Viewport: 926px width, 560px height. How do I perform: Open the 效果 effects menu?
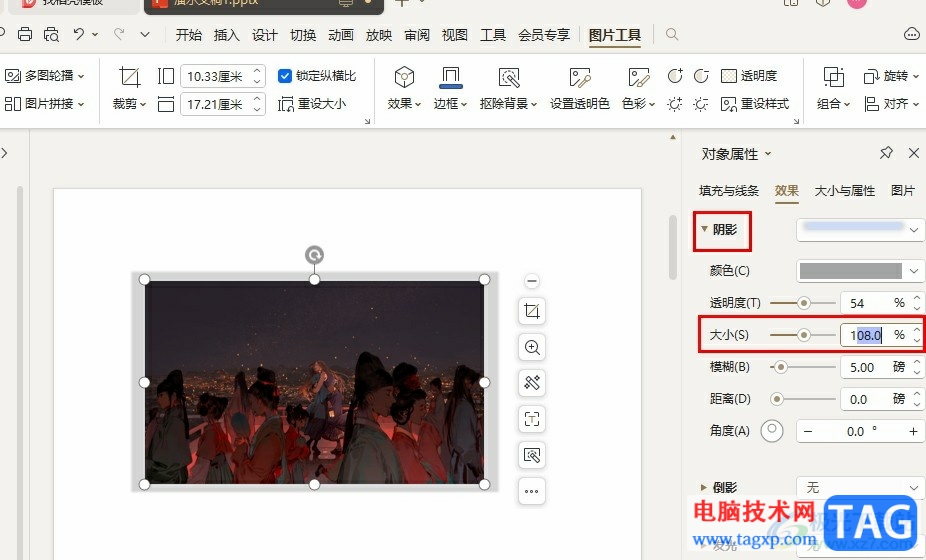pyautogui.click(x=404, y=89)
